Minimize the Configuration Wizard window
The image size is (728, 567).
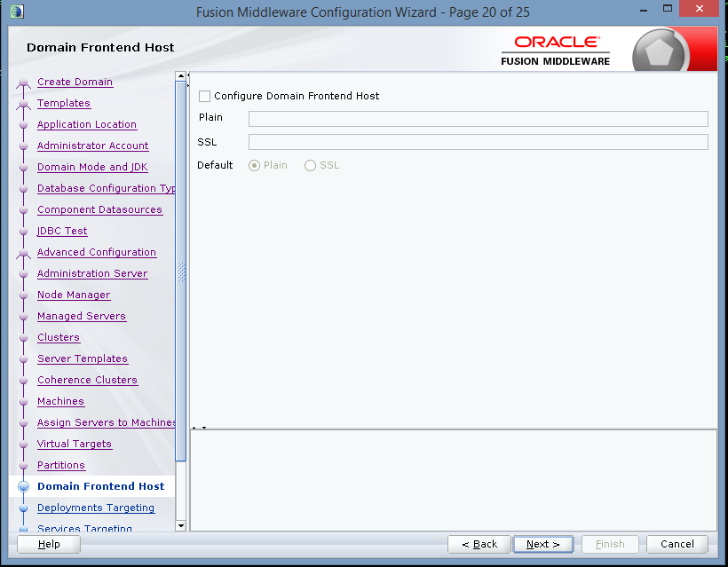tap(644, 10)
